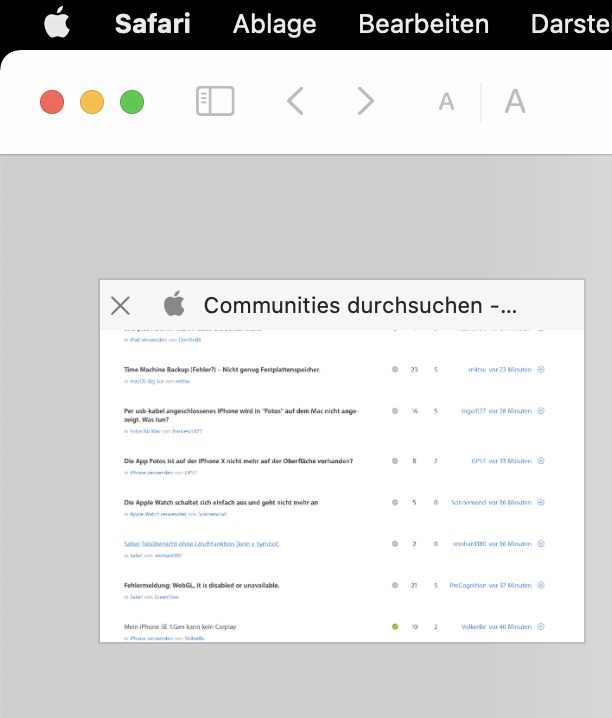
Task: Open 'Fotos für Mac' community link
Action: (x=145, y=431)
